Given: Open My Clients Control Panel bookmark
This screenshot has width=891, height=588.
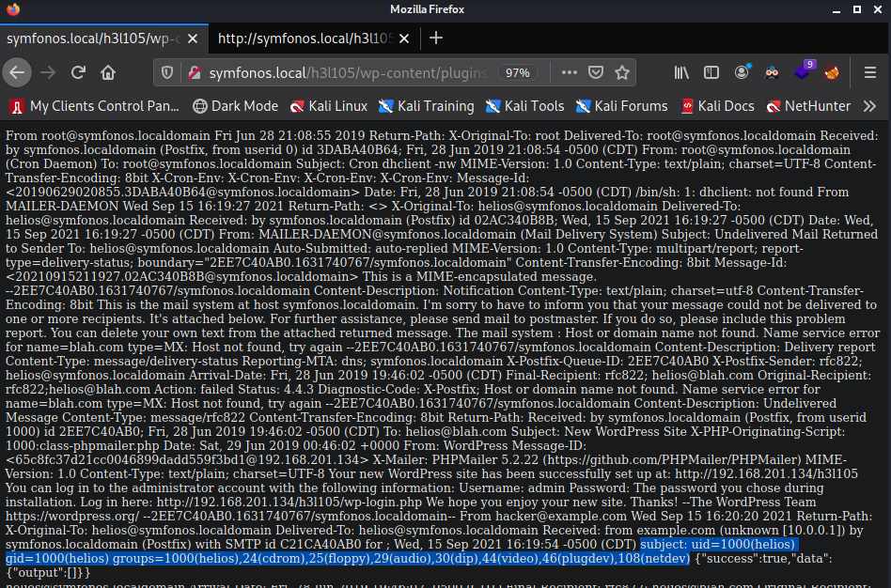Looking at the screenshot, I should pyautogui.click(x=95, y=106).
